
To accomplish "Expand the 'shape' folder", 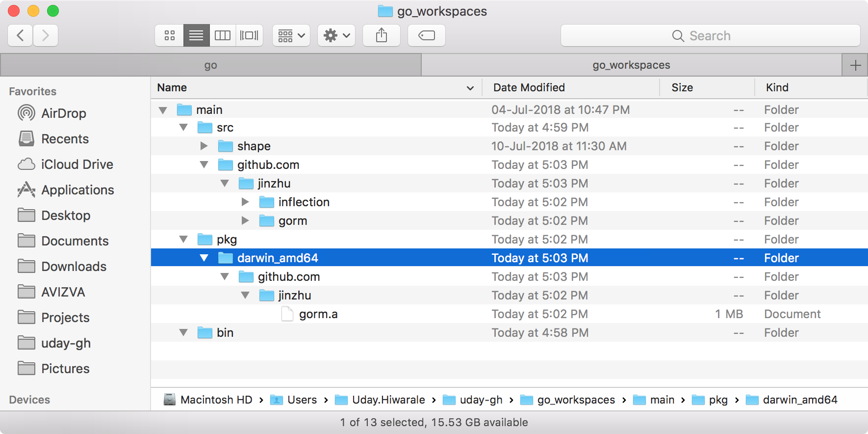I will 204,146.
